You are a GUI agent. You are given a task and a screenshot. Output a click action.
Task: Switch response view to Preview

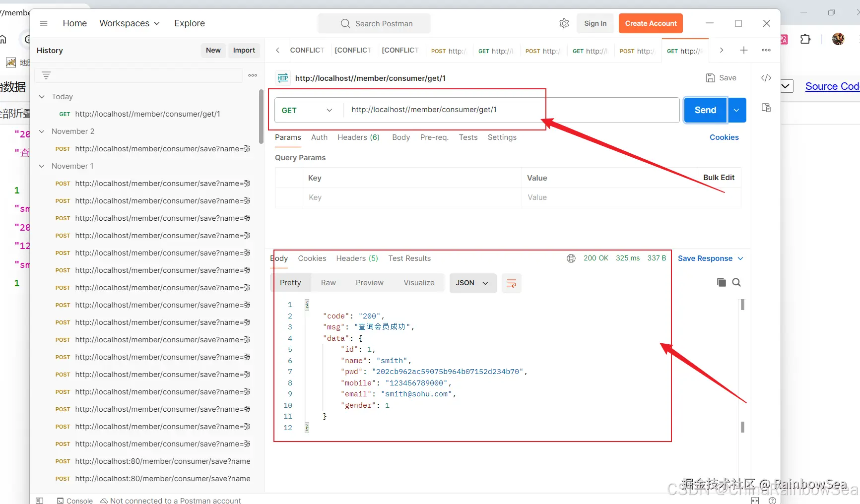pyautogui.click(x=370, y=283)
